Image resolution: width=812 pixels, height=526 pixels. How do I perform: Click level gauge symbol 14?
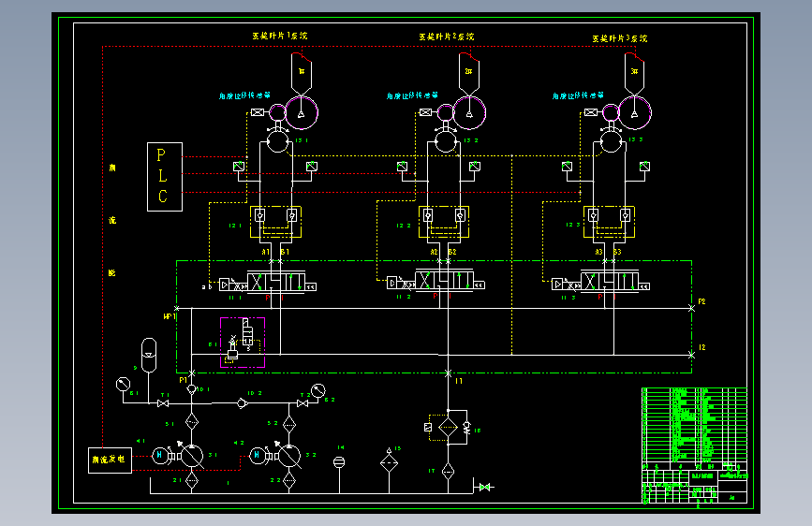pos(339,461)
